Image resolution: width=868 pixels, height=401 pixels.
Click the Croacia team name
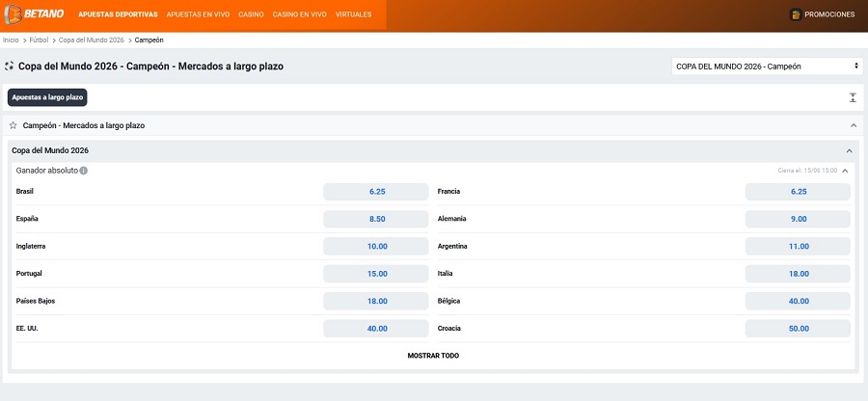tap(448, 328)
